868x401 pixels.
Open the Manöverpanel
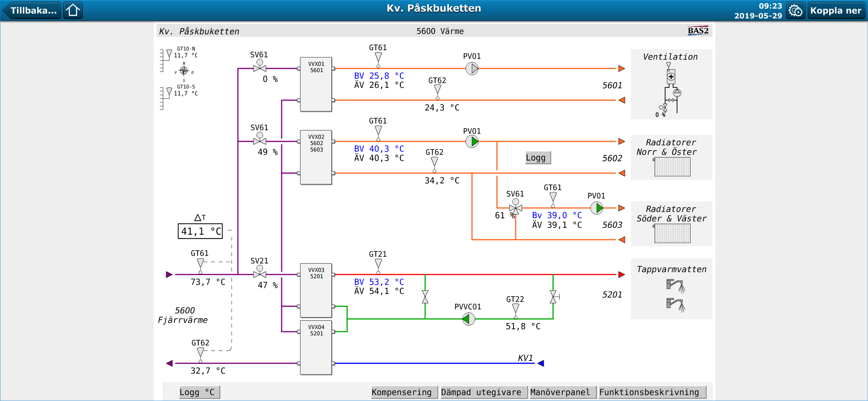pos(563,392)
